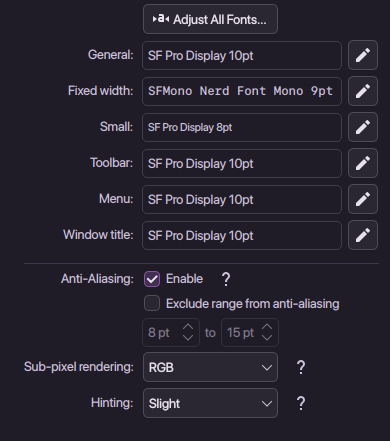
Task: Show help for Sub-pixel rendering
Action: (x=301, y=367)
